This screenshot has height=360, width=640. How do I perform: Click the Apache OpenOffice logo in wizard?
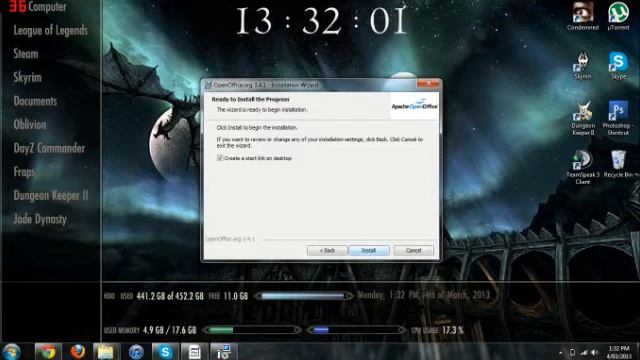click(414, 106)
